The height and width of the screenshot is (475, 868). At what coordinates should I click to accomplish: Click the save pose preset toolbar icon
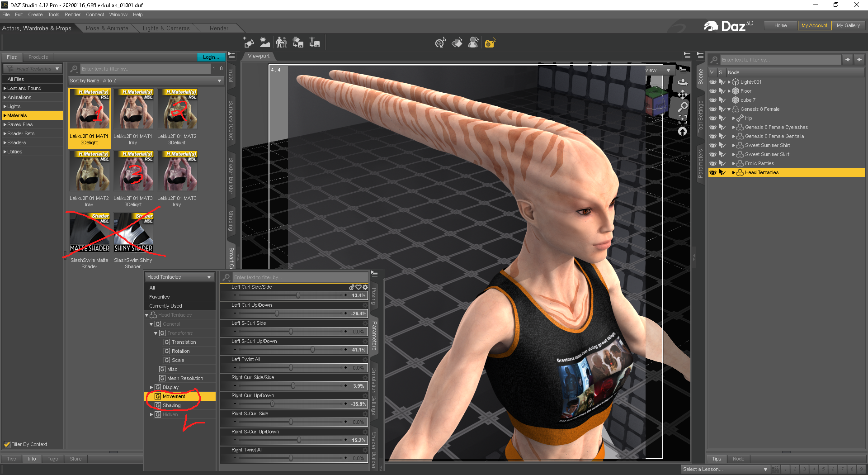314,43
